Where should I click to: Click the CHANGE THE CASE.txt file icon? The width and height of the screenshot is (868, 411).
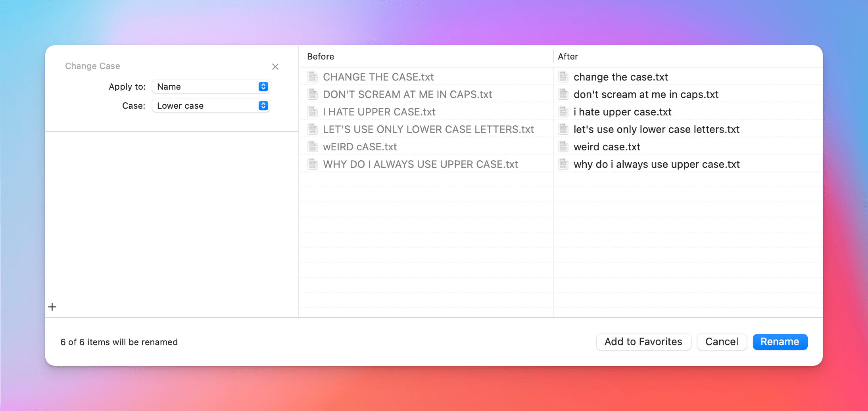[x=313, y=77]
